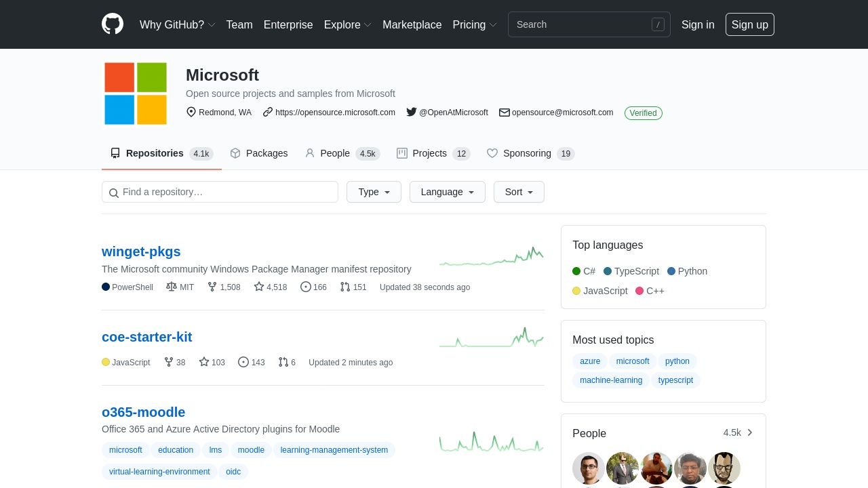Open the Enterprise nav item
Viewport: 868px width, 488px height.
coord(288,24)
